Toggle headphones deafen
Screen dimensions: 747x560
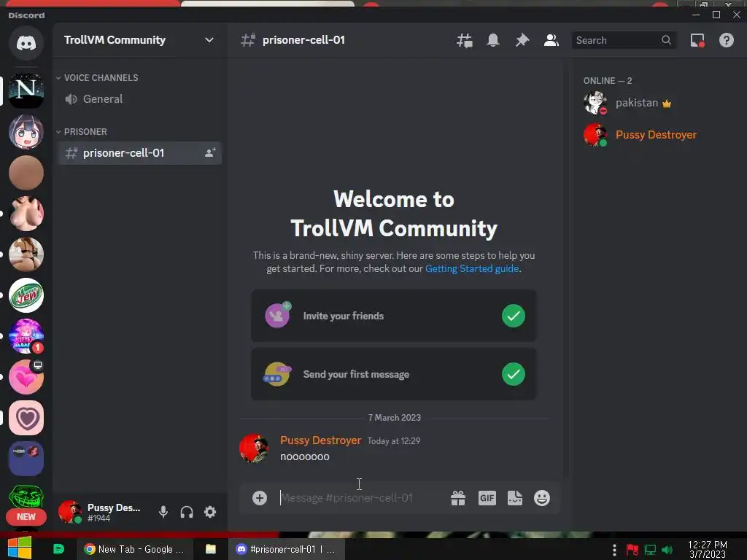[x=187, y=512]
